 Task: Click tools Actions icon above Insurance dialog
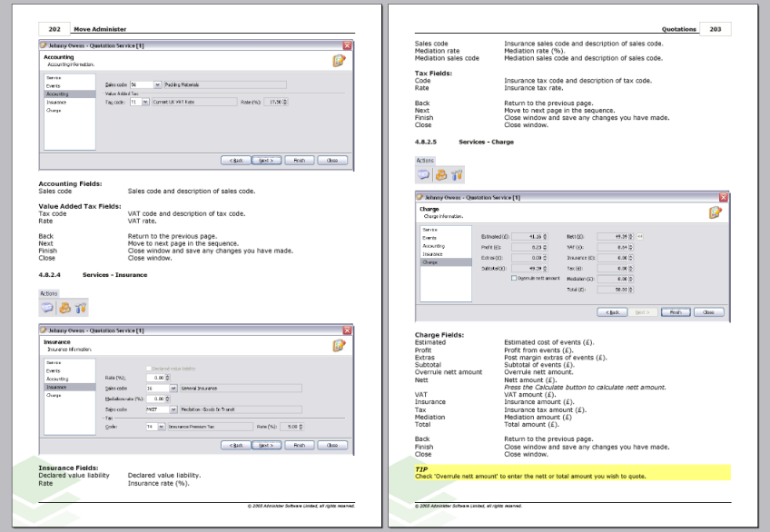point(80,309)
